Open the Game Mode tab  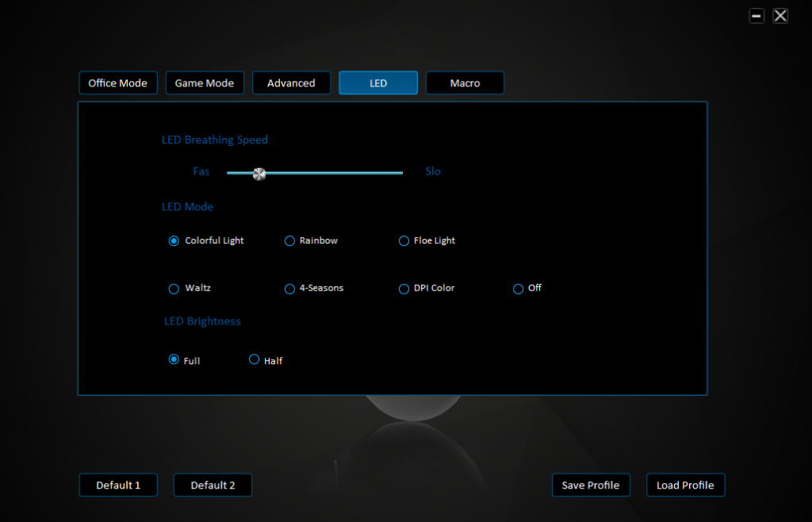205,83
